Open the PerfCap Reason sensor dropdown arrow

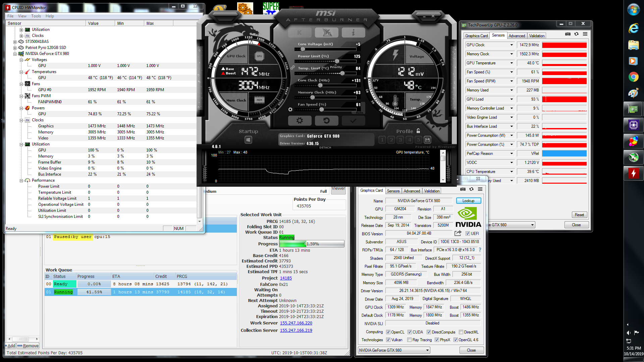(x=512, y=154)
